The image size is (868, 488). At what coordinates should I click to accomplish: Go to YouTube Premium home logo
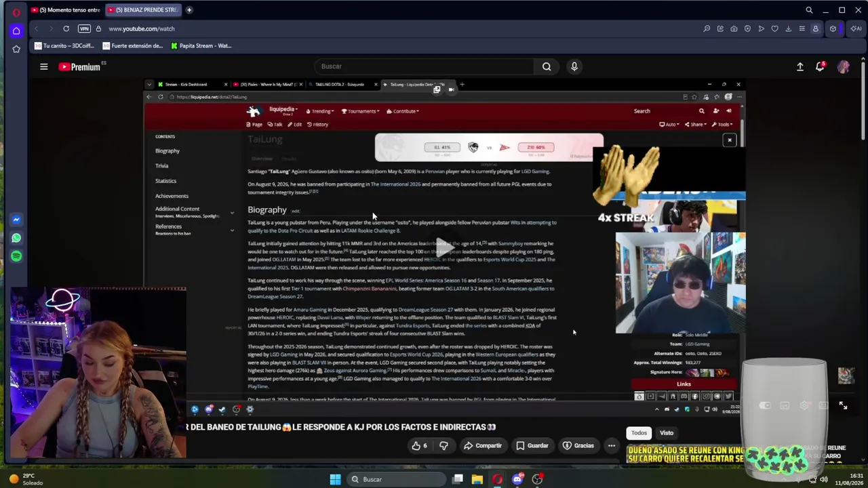tap(79, 66)
